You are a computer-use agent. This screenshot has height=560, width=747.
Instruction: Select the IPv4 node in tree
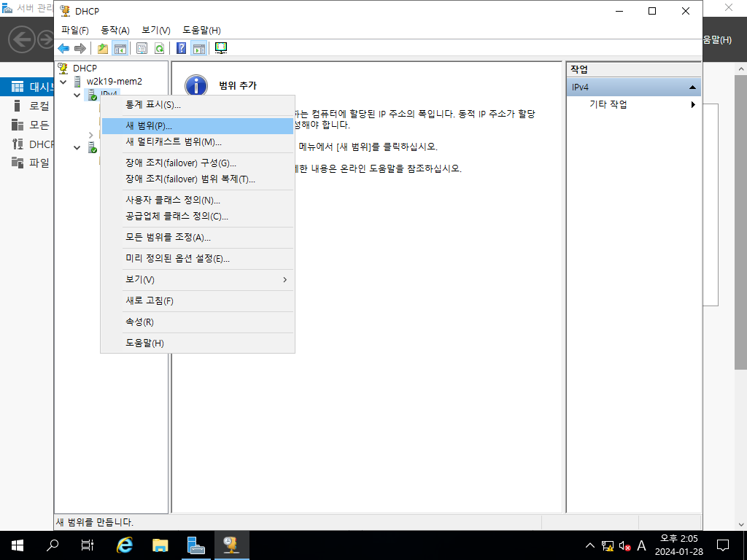point(109,94)
